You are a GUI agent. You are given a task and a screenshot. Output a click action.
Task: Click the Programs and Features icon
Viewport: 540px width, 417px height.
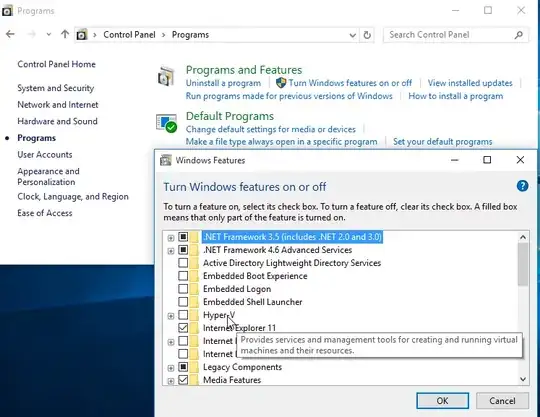pos(166,76)
